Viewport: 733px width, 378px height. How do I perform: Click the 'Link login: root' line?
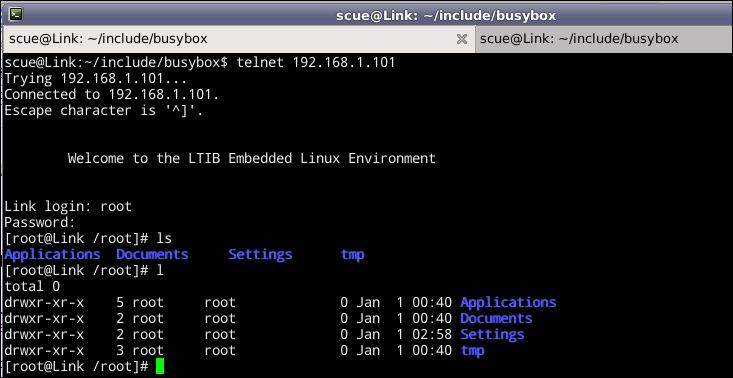coord(68,206)
